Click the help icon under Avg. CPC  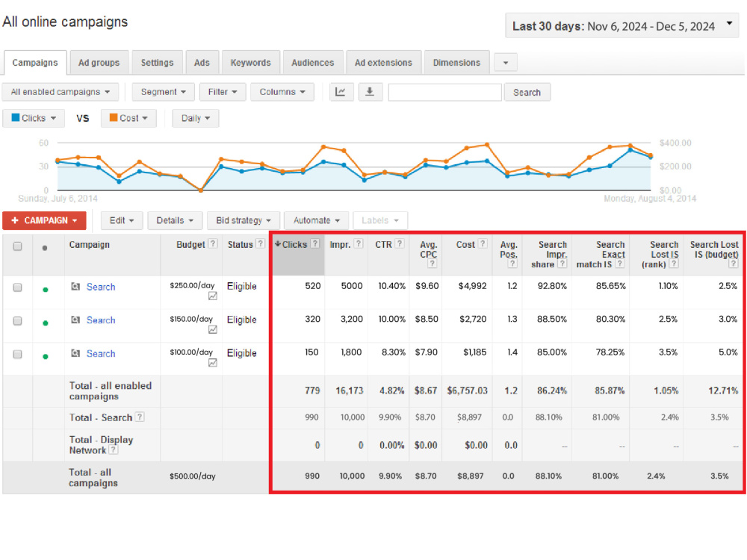pyautogui.click(x=432, y=264)
